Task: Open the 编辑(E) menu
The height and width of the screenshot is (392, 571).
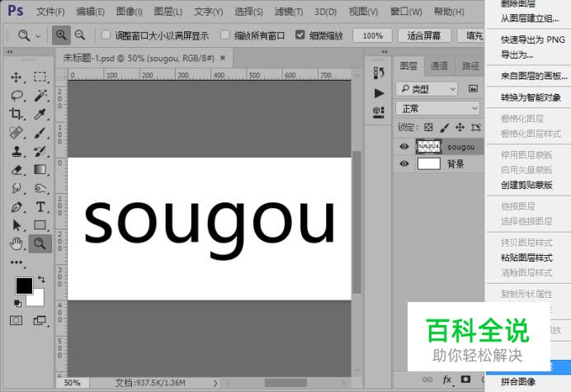Action: tap(90, 12)
